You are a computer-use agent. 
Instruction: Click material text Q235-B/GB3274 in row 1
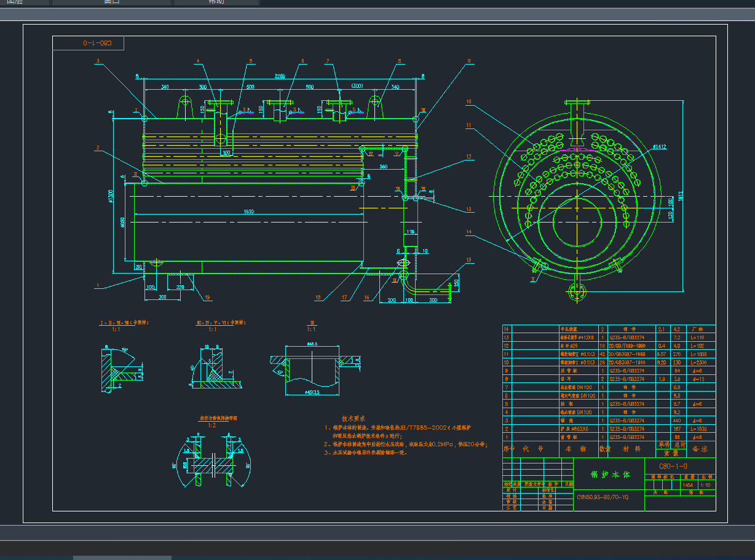point(627,437)
